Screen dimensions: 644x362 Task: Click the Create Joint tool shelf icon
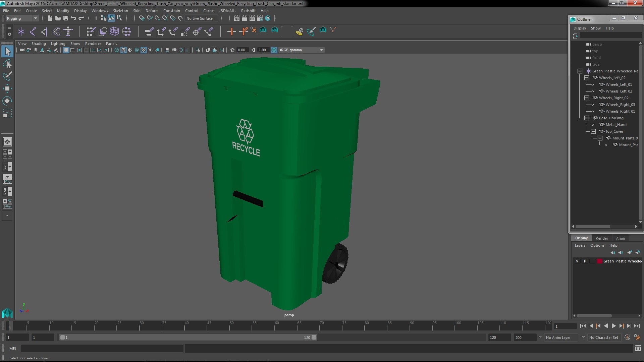point(33,32)
